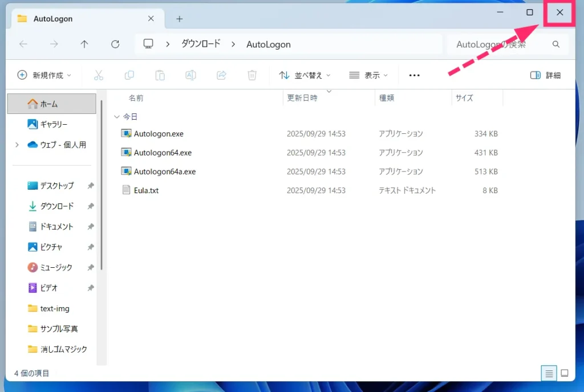Open ギャラリー in the sidebar
The width and height of the screenshot is (584, 392).
pos(52,124)
